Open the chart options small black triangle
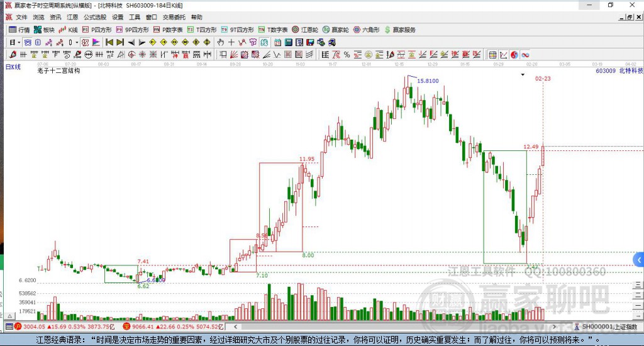Image resolution: width=644 pixels, height=346 pixels. [x=523, y=75]
